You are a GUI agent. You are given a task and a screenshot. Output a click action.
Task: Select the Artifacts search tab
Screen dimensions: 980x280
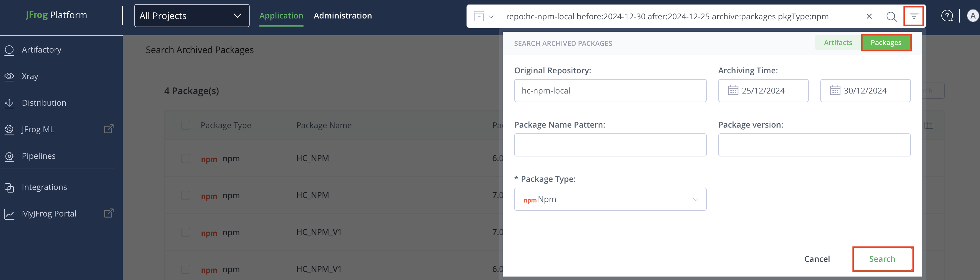pos(838,43)
